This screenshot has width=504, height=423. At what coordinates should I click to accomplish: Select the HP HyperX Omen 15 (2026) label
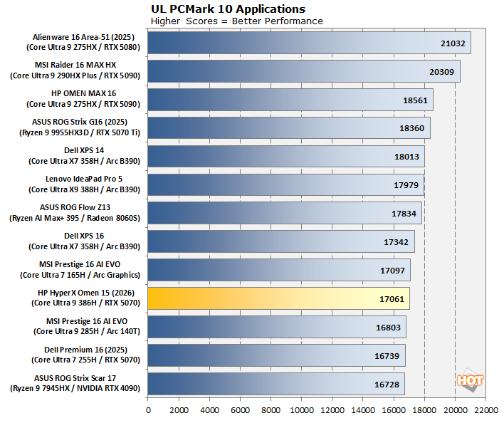pos(86,293)
